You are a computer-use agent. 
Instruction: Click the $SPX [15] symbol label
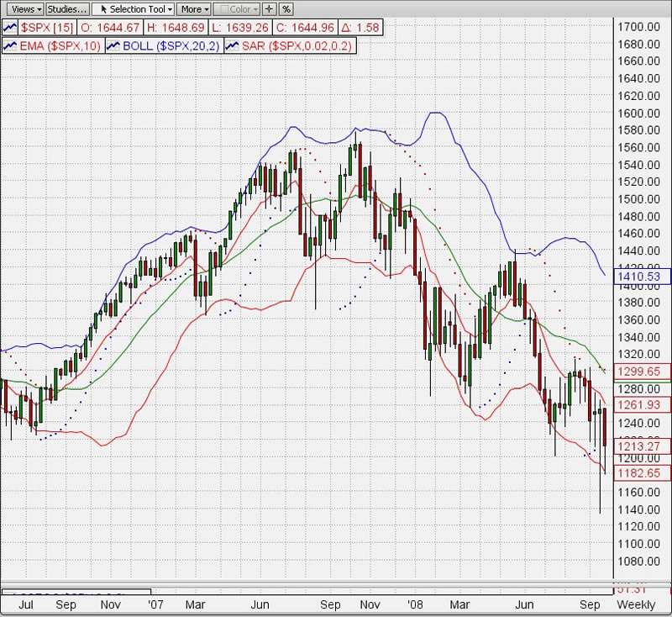[x=44, y=29]
